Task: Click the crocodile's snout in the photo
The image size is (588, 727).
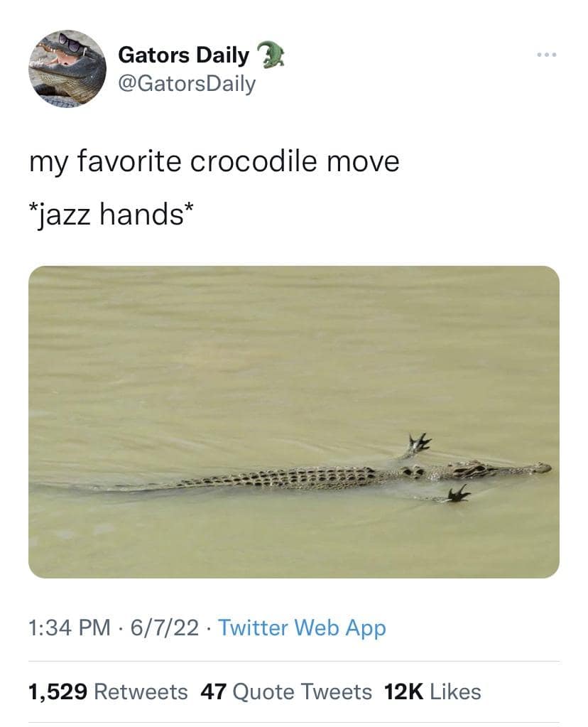Action: (541, 468)
